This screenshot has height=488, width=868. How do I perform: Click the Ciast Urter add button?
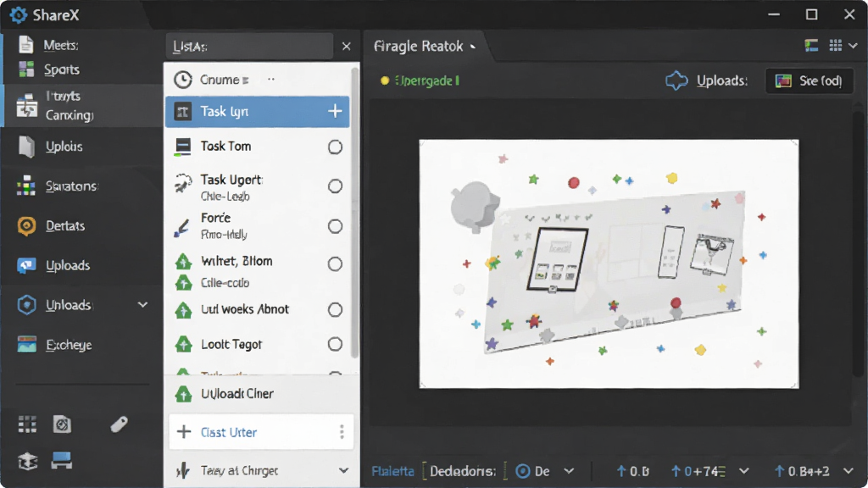pyautogui.click(x=184, y=431)
